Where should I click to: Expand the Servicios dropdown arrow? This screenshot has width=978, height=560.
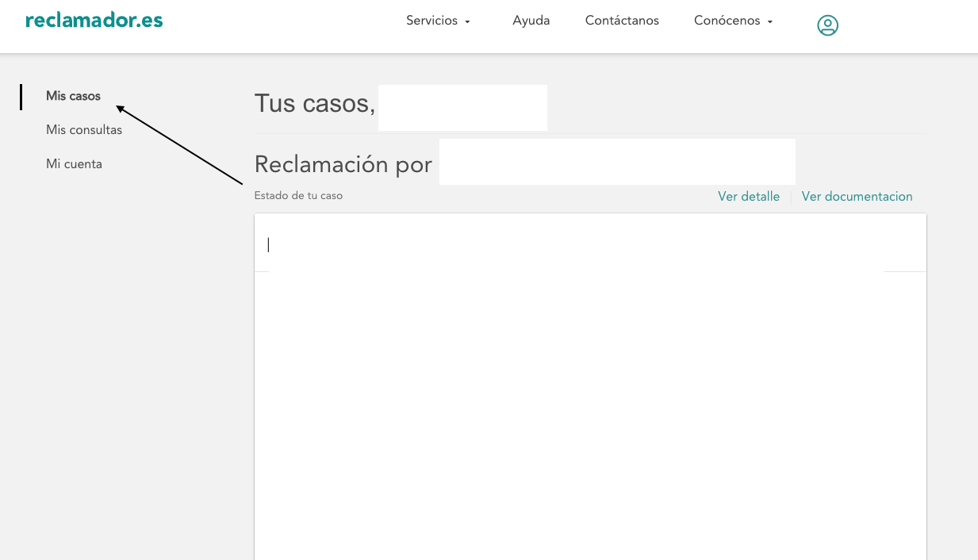468,22
